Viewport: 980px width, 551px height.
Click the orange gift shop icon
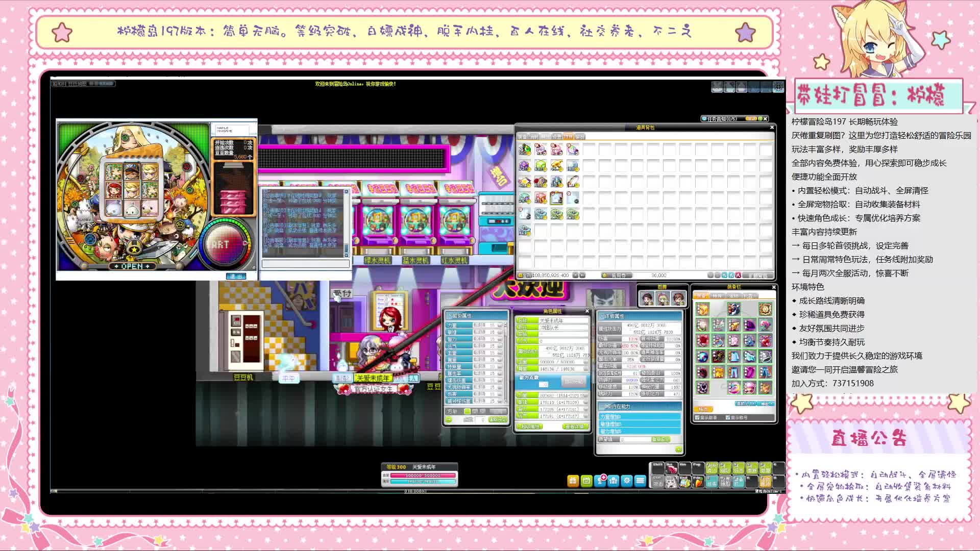573,481
